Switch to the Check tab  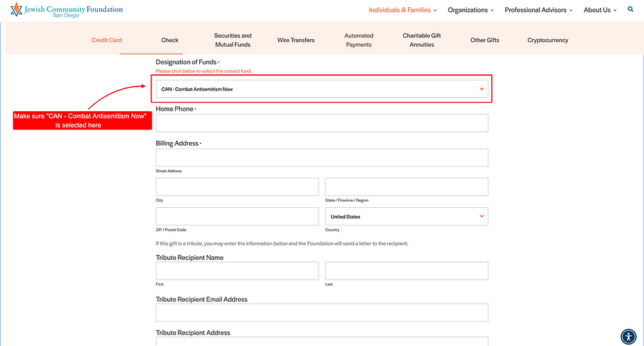(x=170, y=40)
